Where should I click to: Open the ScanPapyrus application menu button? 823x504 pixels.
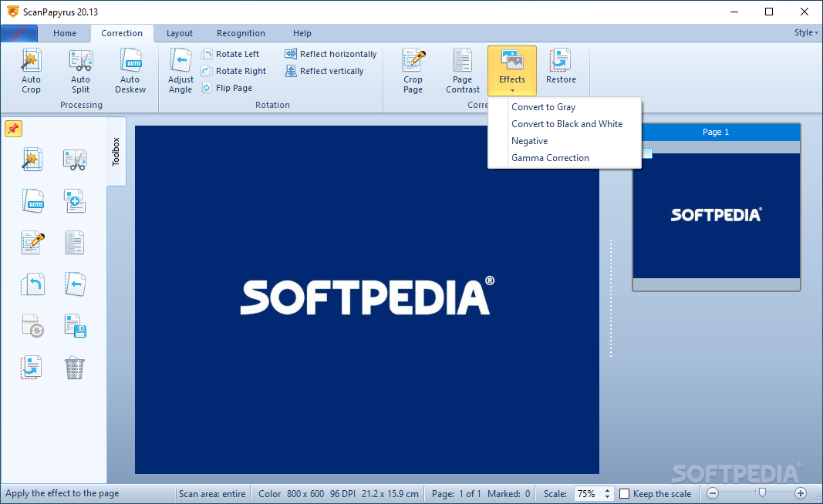[19, 33]
